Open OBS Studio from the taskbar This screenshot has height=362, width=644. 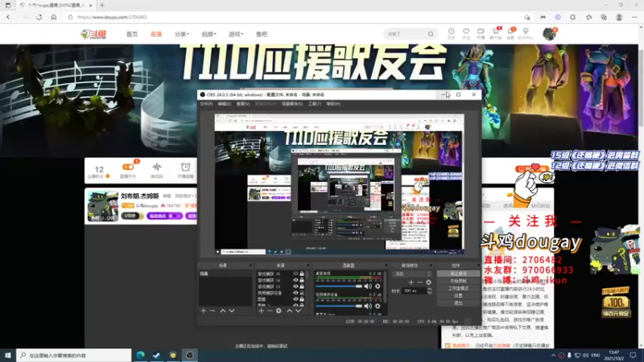click(189, 355)
